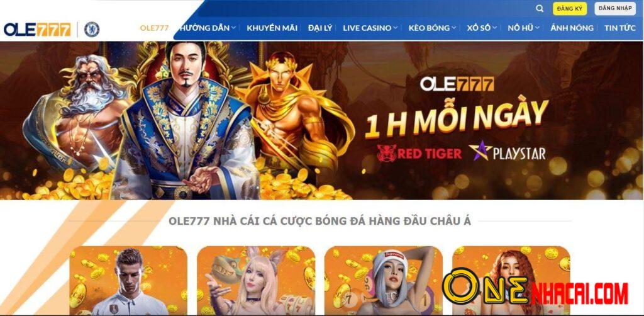Image resolution: width=644 pixels, height=316 pixels.
Task: Open the bunny-eared girl thumbnail card
Action: point(256,280)
